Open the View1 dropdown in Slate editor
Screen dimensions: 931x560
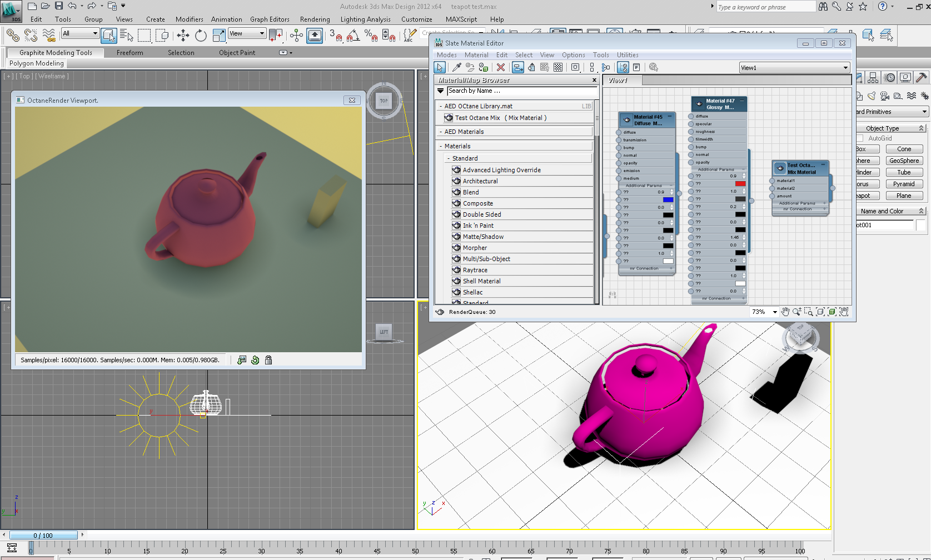(794, 68)
